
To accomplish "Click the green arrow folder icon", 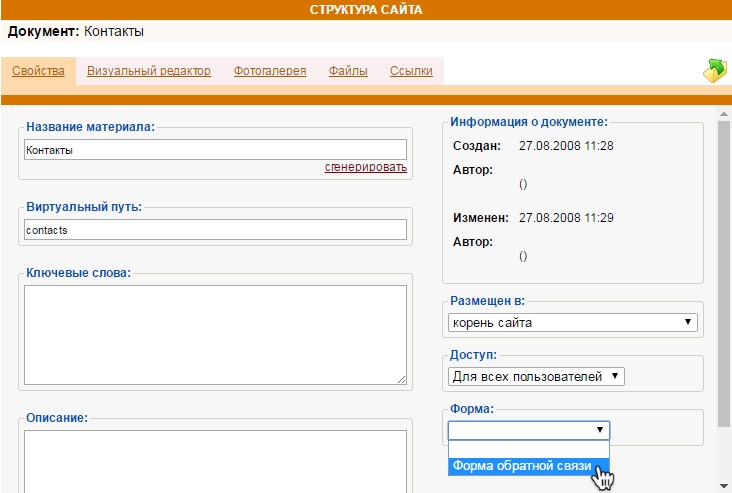I will pyautogui.click(x=715, y=70).
